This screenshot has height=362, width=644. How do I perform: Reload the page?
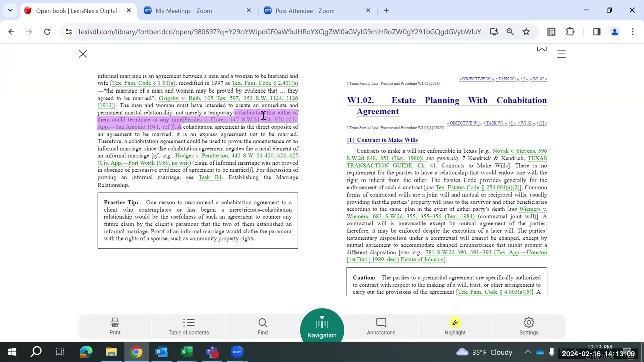pyautogui.click(x=47, y=32)
